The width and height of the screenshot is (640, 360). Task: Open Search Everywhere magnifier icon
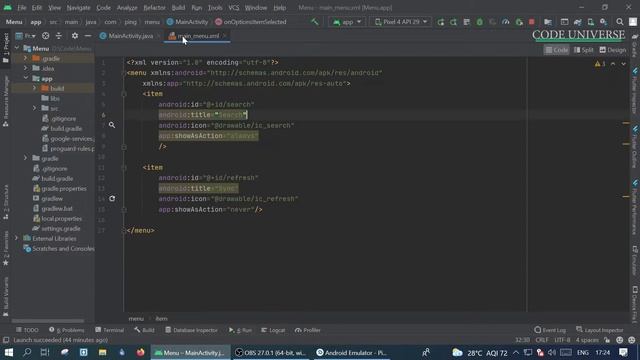(x=620, y=22)
